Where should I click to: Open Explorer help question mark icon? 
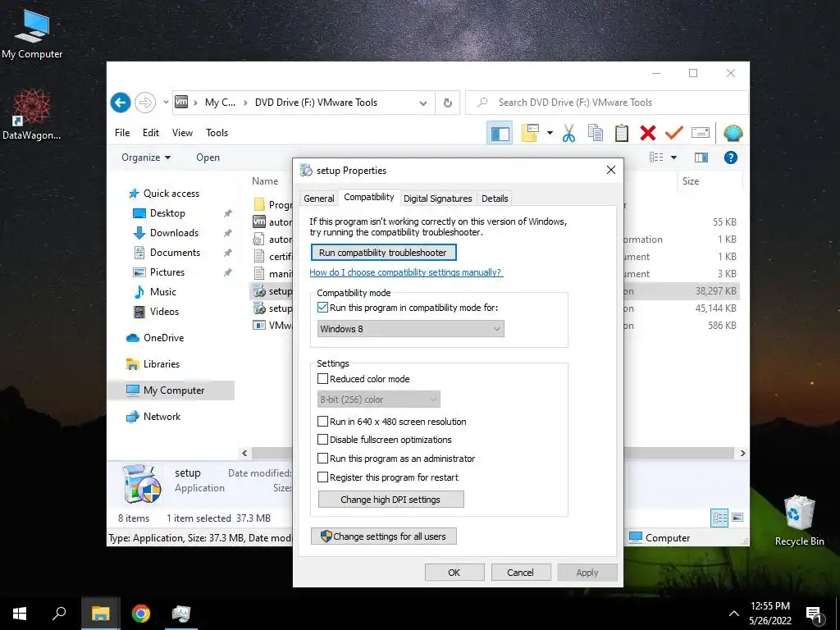click(x=731, y=157)
